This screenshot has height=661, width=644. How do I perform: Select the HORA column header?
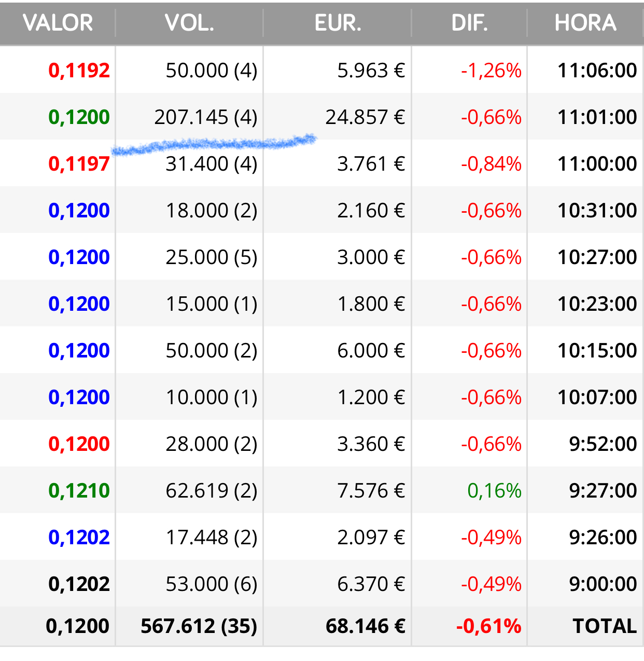tap(585, 23)
